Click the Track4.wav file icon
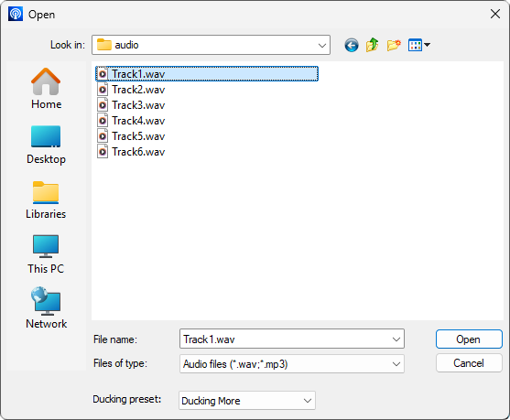The height and width of the screenshot is (420, 510). [103, 121]
